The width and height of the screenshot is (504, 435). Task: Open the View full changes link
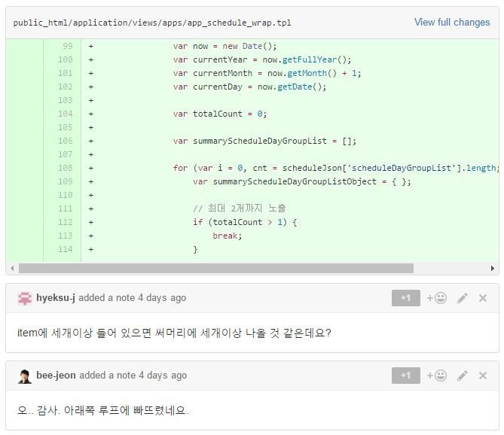(452, 22)
